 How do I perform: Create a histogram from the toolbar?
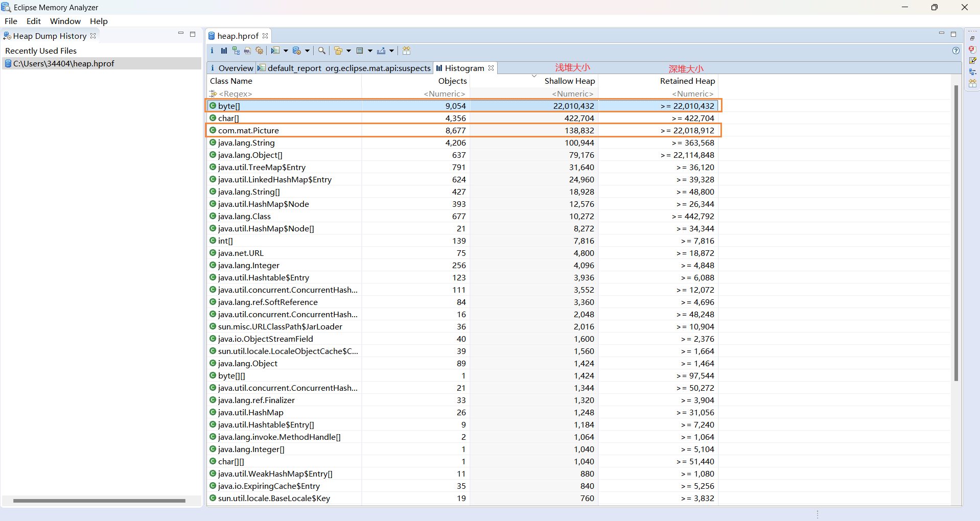pyautogui.click(x=224, y=51)
